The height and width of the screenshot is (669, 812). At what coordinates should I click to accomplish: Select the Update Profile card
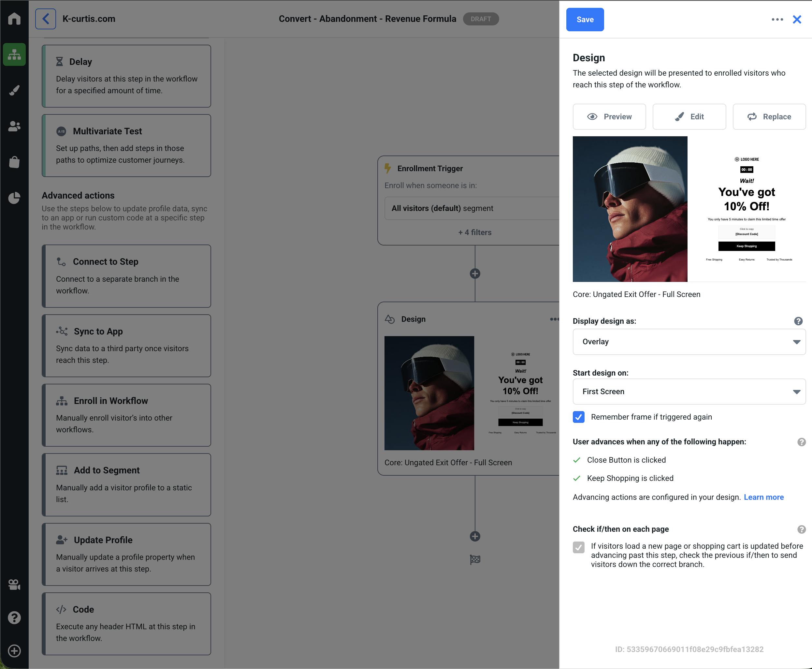(126, 554)
